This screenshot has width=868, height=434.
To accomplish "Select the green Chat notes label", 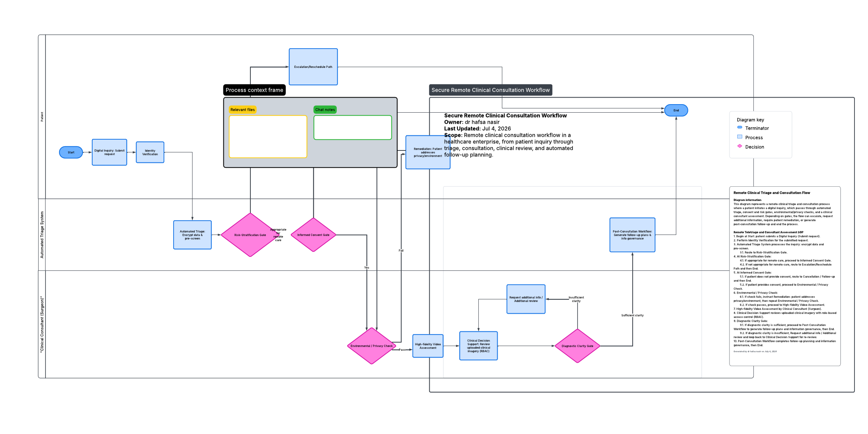I will 325,110.
